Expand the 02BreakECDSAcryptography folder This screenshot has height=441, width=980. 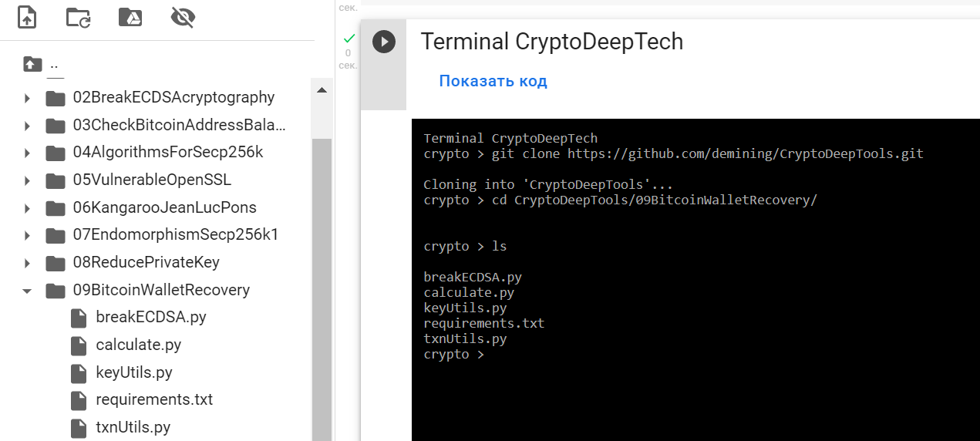tap(27, 98)
